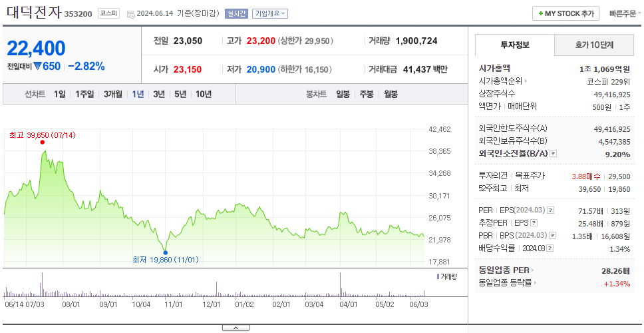Select the 3개월 line chart period
The width and height of the screenshot is (644, 333).
(113, 94)
